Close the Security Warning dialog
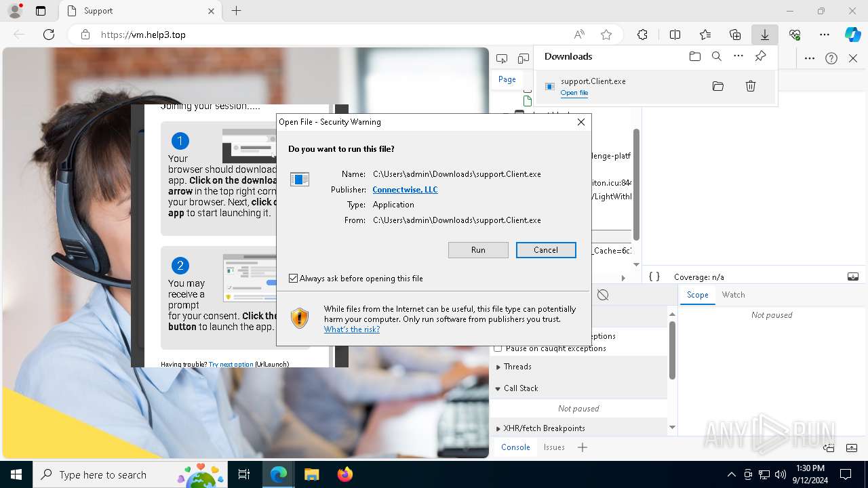 (x=580, y=122)
